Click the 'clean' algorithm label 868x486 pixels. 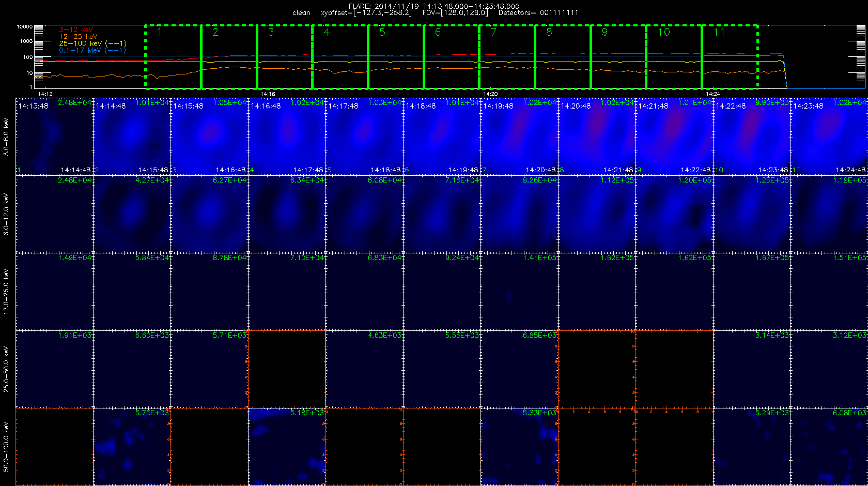301,13
